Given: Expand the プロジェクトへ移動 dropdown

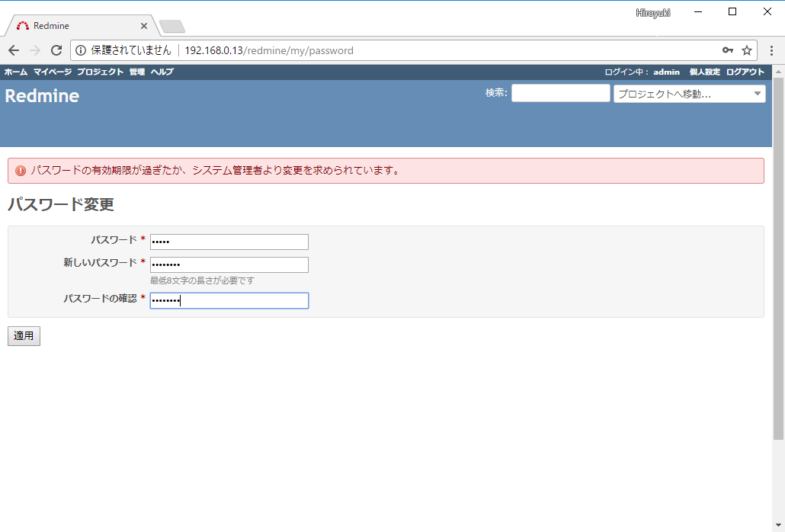Looking at the screenshot, I should click(x=690, y=94).
